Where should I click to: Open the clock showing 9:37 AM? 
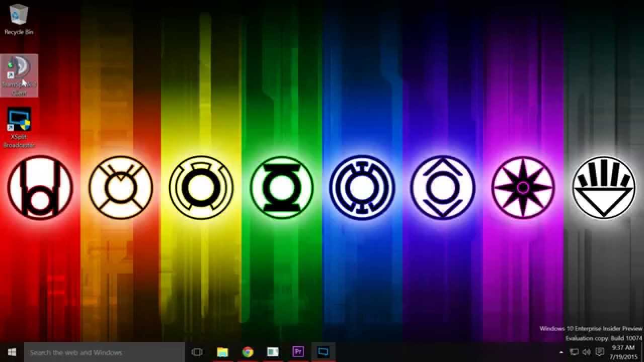point(623,352)
